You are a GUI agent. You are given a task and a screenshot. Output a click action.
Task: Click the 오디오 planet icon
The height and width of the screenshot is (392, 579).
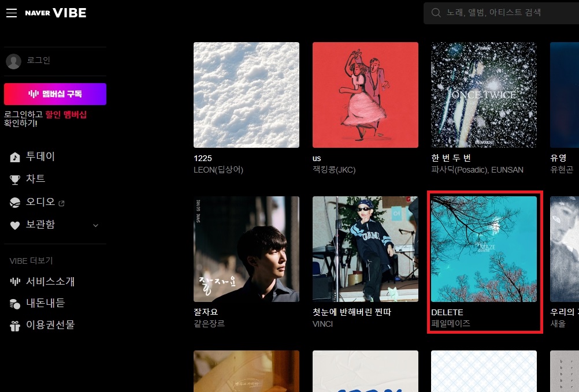[x=15, y=203]
